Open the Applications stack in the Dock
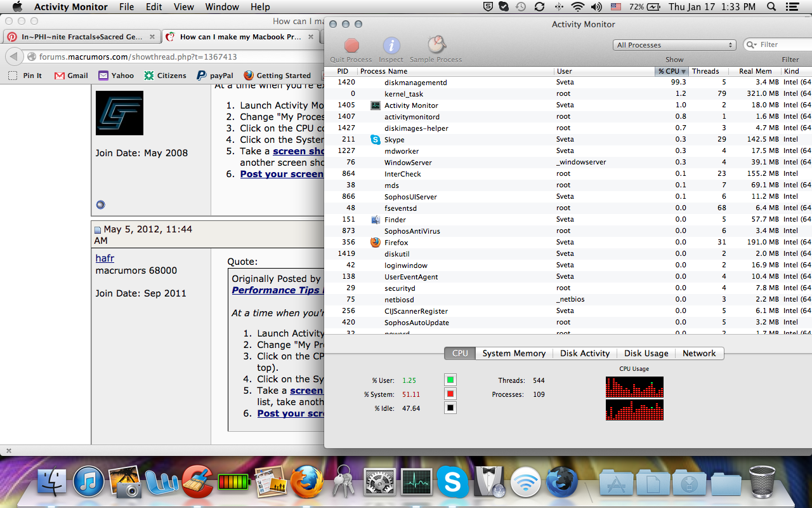 tap(615, 483)
